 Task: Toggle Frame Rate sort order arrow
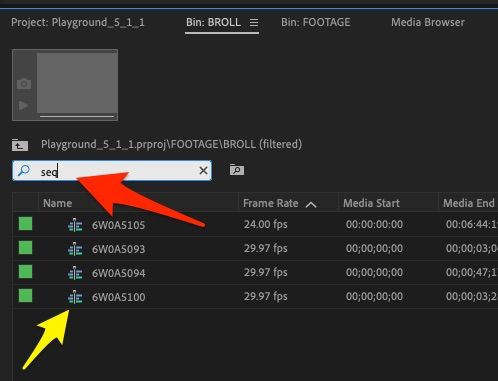click(x=311, y=204)
